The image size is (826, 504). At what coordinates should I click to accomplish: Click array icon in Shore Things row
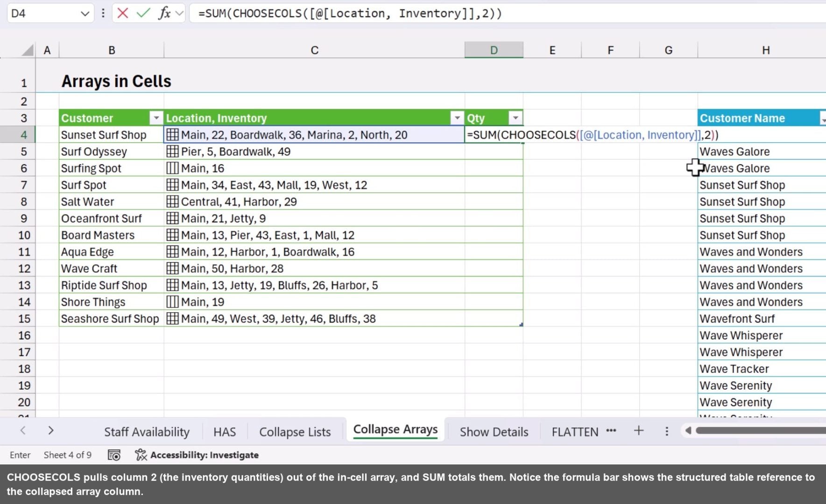click(172, 302)
